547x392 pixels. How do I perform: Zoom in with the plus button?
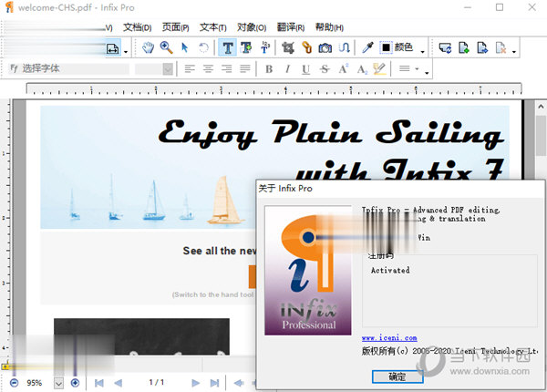(x=75, y=383)
